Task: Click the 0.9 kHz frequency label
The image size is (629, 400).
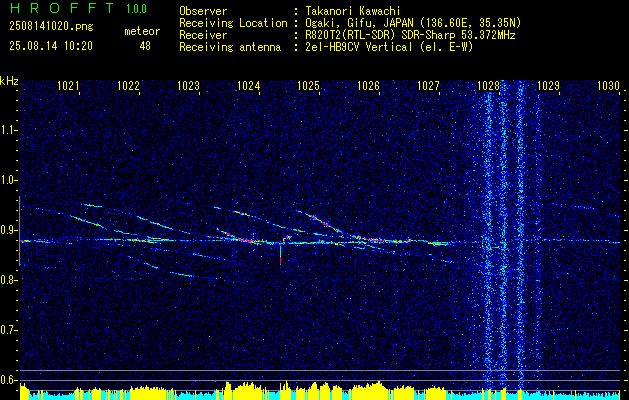Action: (8, 230)
